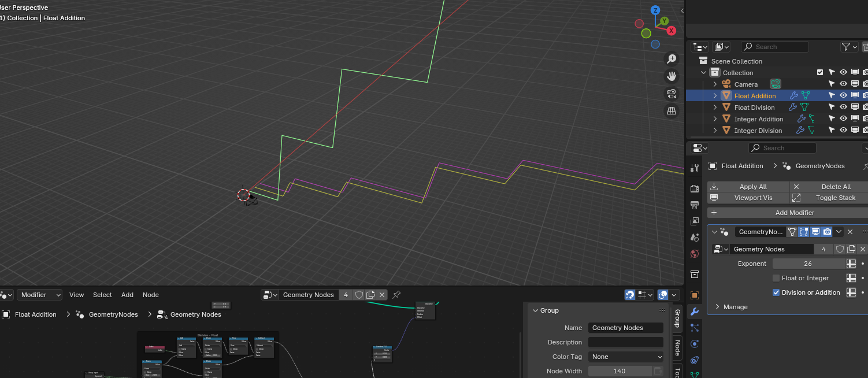
Task: Open the node editor Select menu
Action: pyautogui.click(x=102, y=295)
